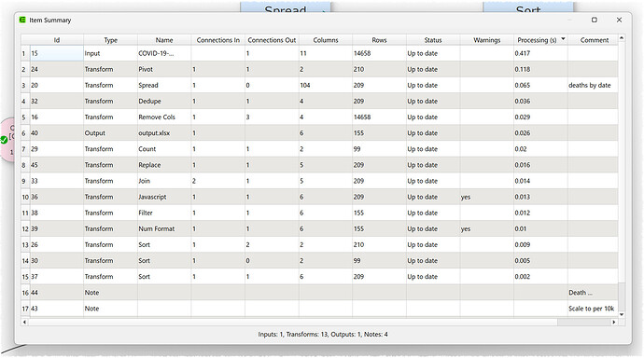Click the horizontal scrollbar right arrow
This screenshot has height=358, width=644.
pyautogui.click(x=614, y=322)
